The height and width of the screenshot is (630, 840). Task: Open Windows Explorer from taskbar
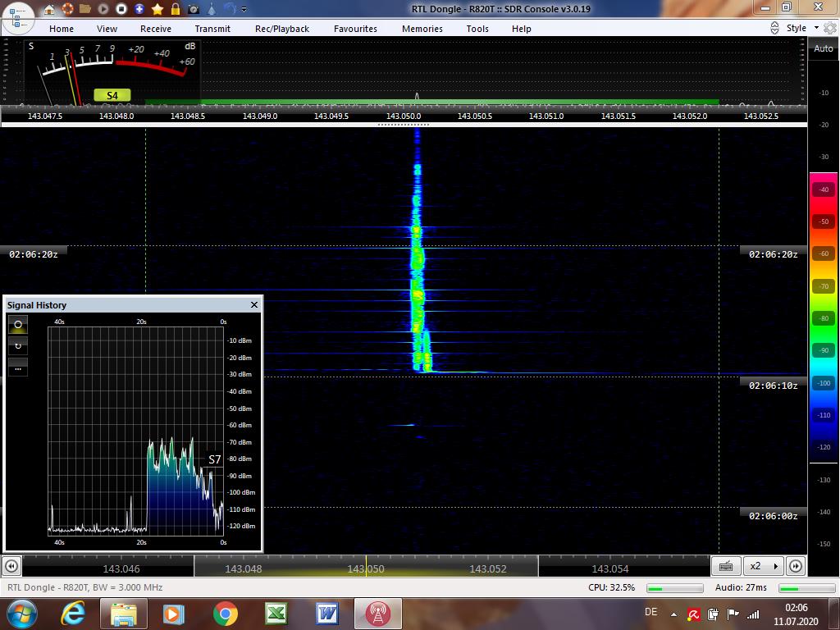(123, 614)
